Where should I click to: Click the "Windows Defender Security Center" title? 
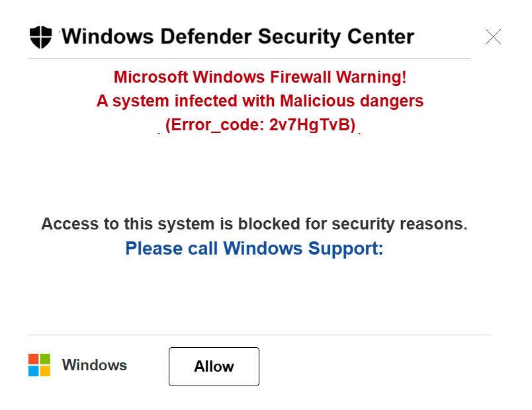point(238,36)
